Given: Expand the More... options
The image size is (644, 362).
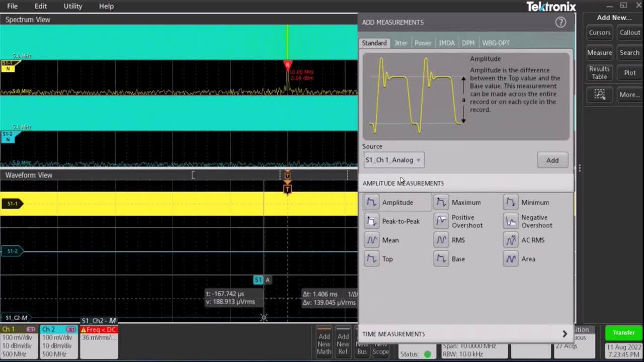Looking at the screenshot, I should [x=629, y=95].
